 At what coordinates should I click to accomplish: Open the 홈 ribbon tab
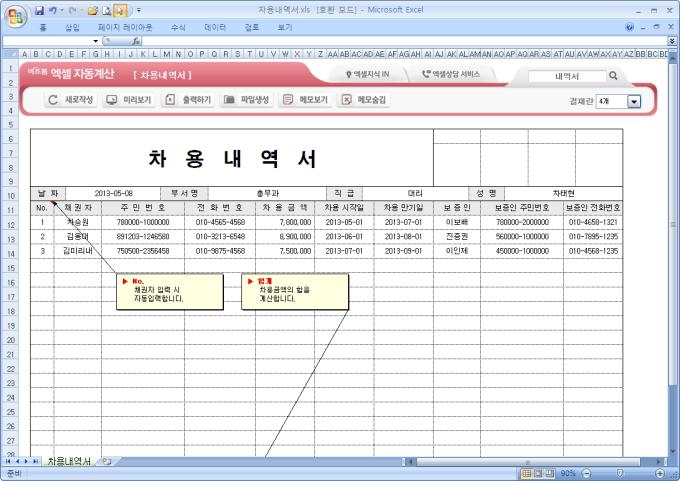[x=42, y=27]
